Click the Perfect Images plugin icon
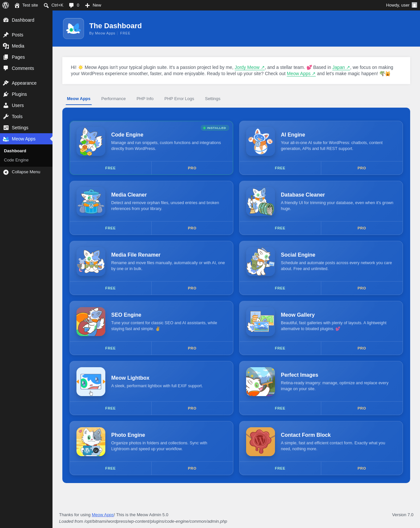Image resolution: width=420 pixels, height=528 pixels. click(x=261, y=382)
